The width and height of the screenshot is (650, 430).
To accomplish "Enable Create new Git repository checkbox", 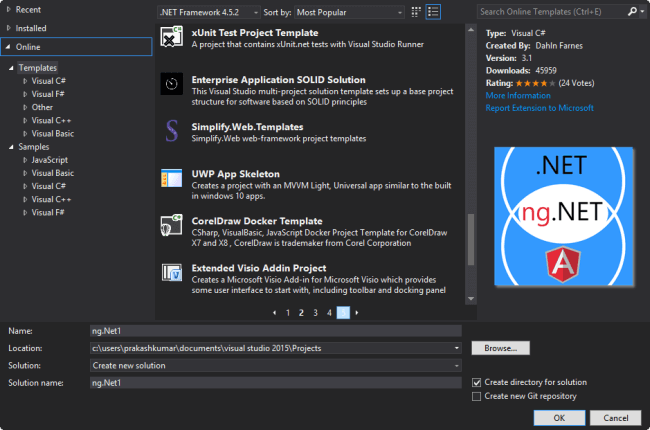I will click(477, 396).
